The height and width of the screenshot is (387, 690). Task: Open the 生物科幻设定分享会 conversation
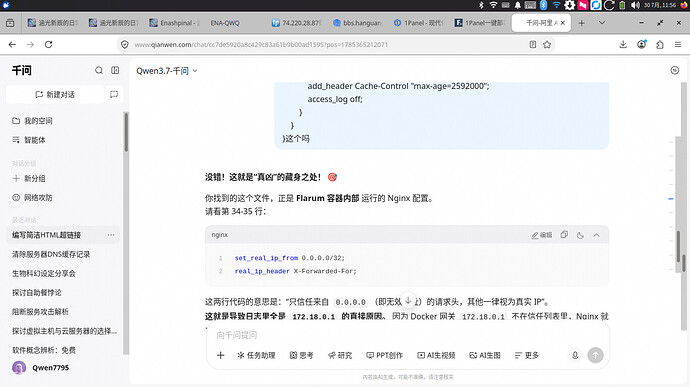click(44, 273)
